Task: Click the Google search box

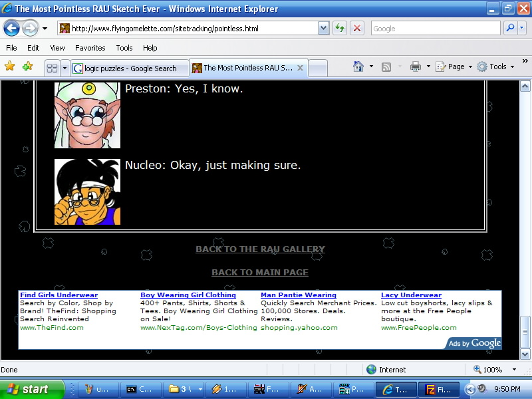Action: (436, 29)
